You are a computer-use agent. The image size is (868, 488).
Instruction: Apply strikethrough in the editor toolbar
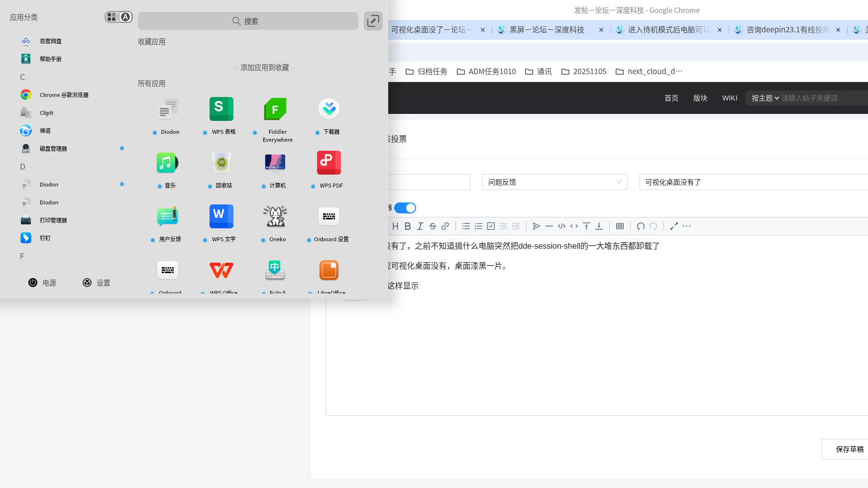click(433, 226)
